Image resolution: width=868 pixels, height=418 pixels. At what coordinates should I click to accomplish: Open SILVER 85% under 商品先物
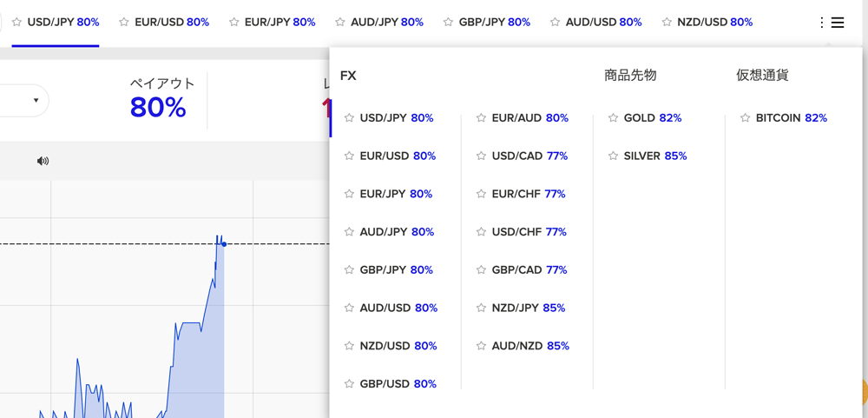point(655,156)
